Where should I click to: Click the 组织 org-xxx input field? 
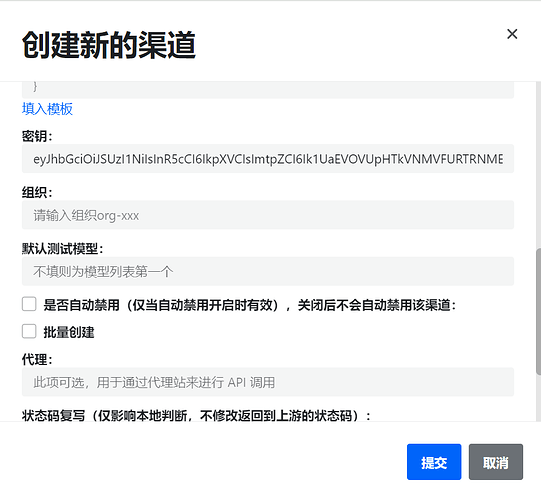point(268,215)
